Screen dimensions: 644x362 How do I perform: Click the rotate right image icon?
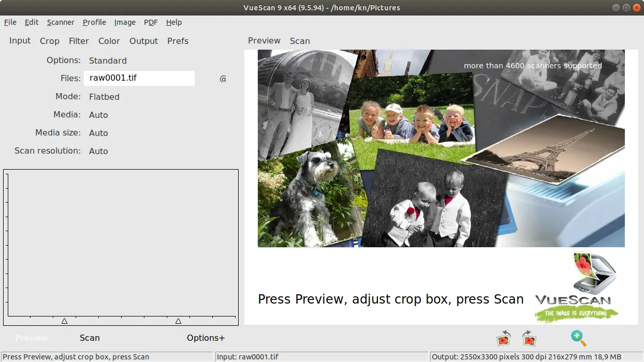click(x=529, y=339)
